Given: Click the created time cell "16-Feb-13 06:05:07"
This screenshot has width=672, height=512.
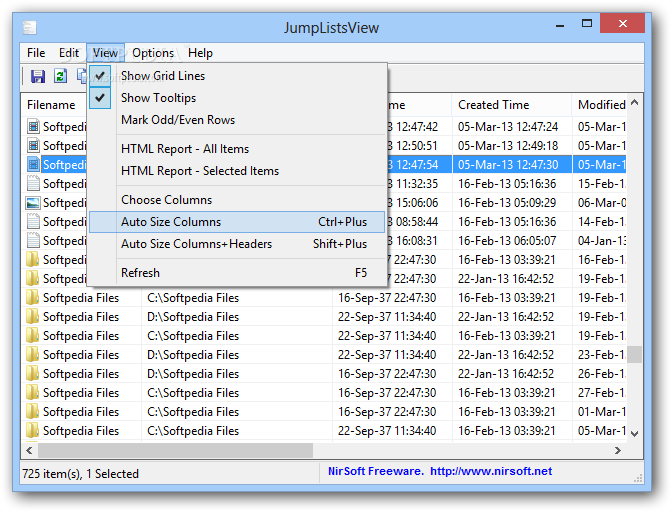Looking at the screenshot, I should (x=507, y=241).
